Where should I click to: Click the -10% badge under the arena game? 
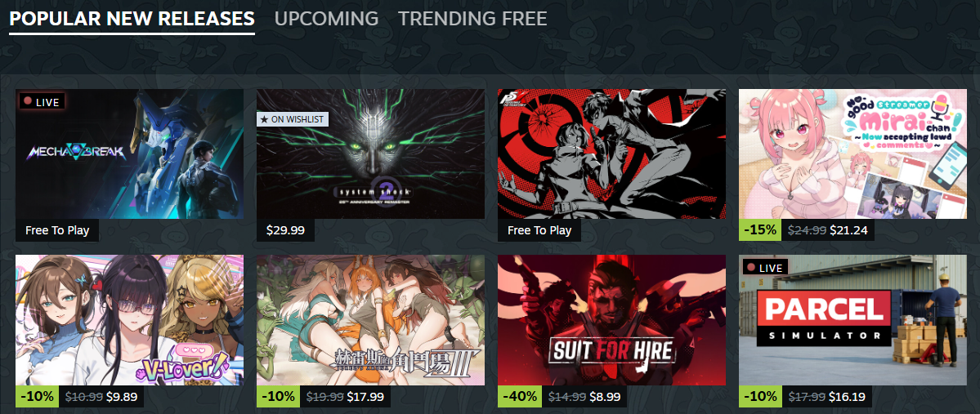tap(275, 396)
